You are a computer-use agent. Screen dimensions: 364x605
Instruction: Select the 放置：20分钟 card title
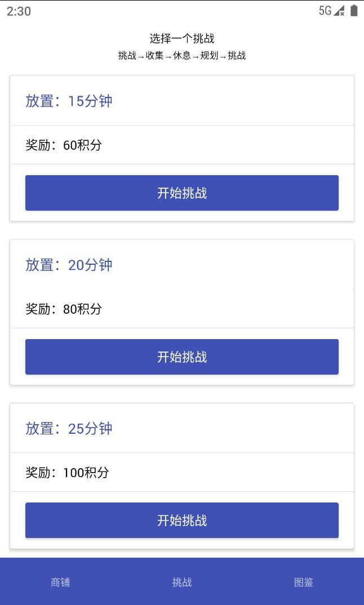click(x=69, y=265)
